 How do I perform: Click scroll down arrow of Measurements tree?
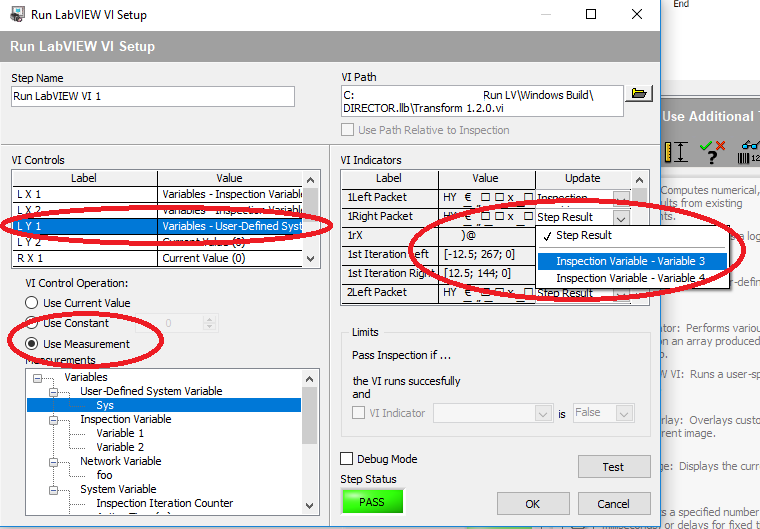tap(309, 505)
